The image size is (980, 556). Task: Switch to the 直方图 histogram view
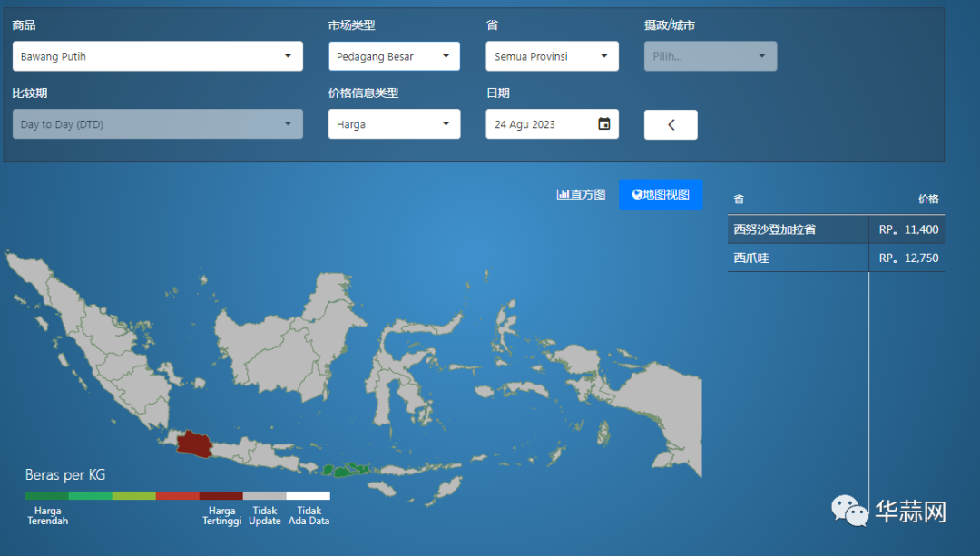coord(582,194)
